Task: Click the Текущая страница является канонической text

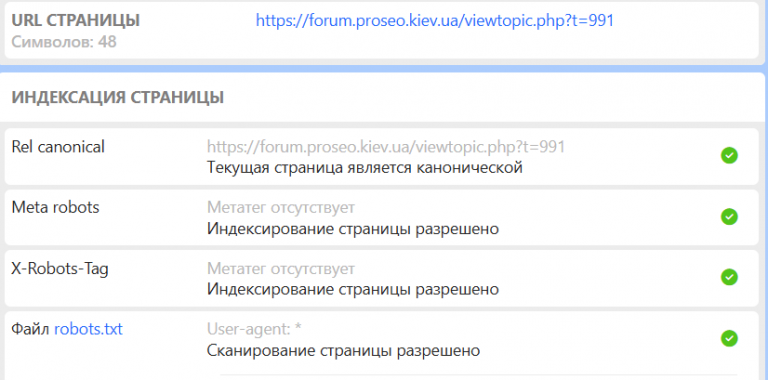Action: pos(365,167)
